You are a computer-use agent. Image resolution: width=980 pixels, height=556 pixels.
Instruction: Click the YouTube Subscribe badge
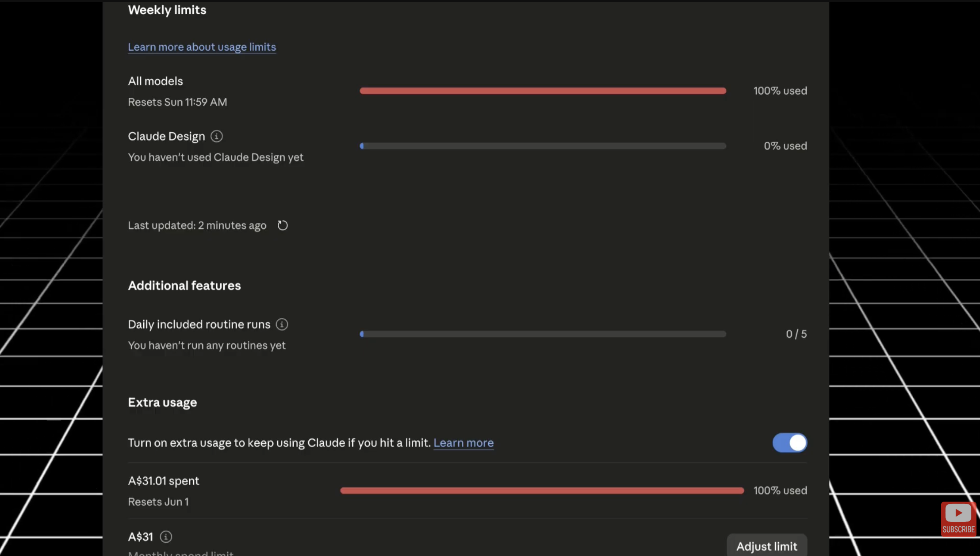tap(958, 519)
